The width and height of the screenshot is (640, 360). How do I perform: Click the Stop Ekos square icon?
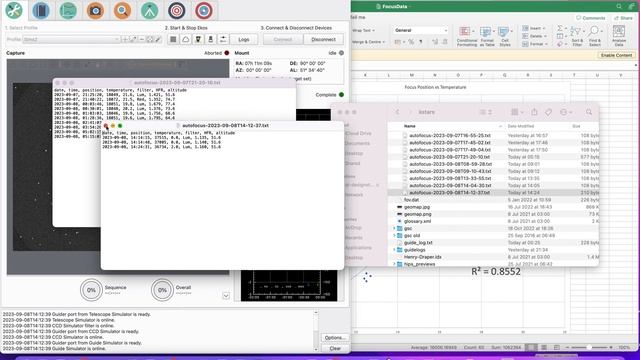[x=173, y=40]
